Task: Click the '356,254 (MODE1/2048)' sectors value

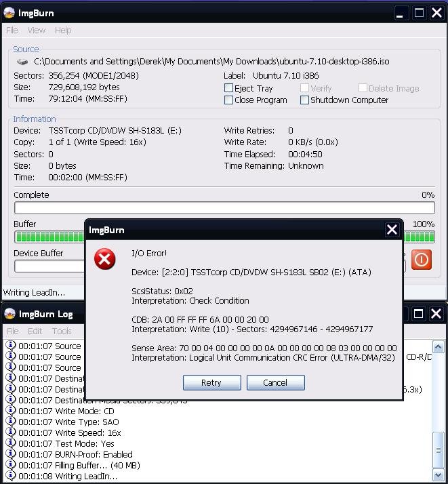Action: tap(94, 76)
